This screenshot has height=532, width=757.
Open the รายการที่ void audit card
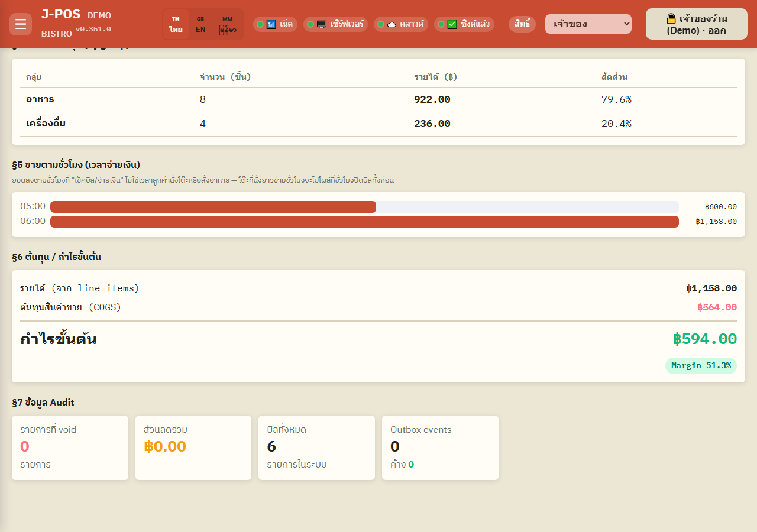point(70,447)
